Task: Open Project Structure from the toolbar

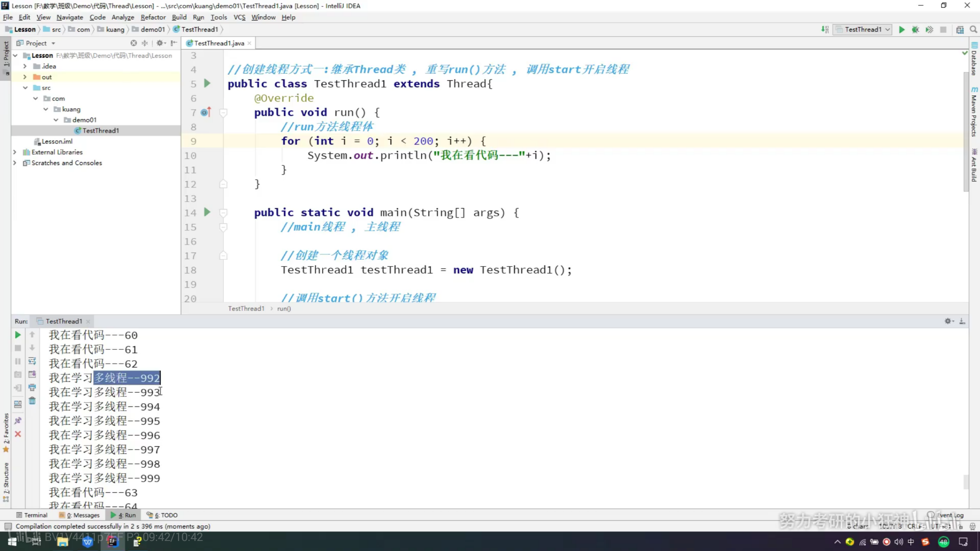Action: click(960, 30)
